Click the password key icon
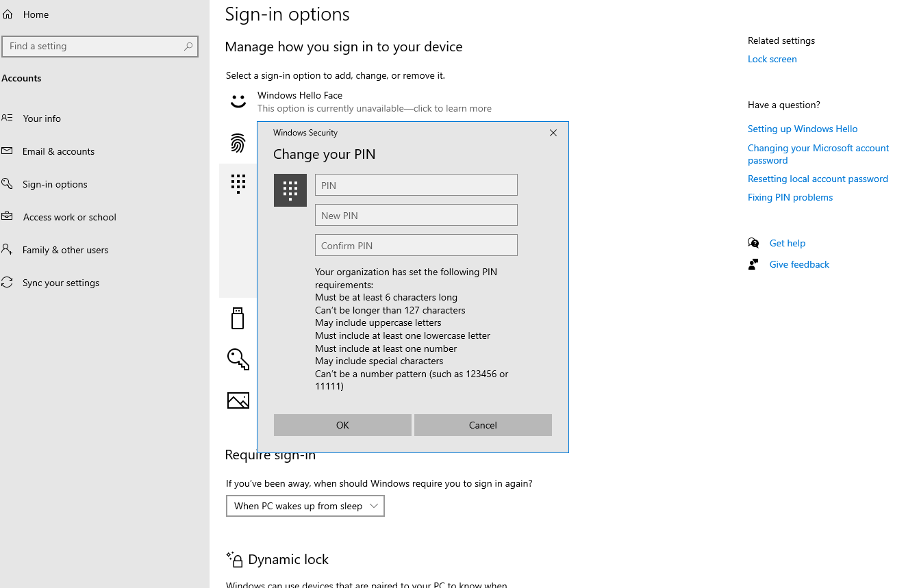 click(x=238, y=359)
